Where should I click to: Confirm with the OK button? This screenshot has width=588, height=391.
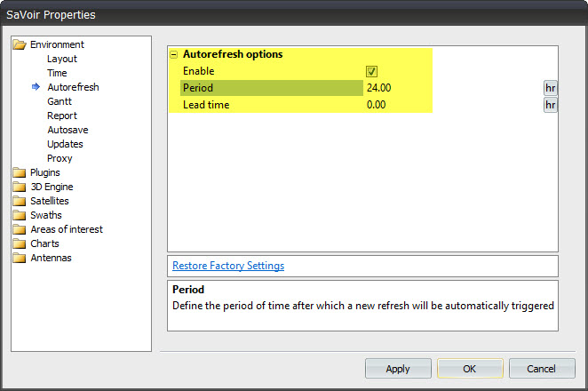pyautogui.click(x=470, y=369)
